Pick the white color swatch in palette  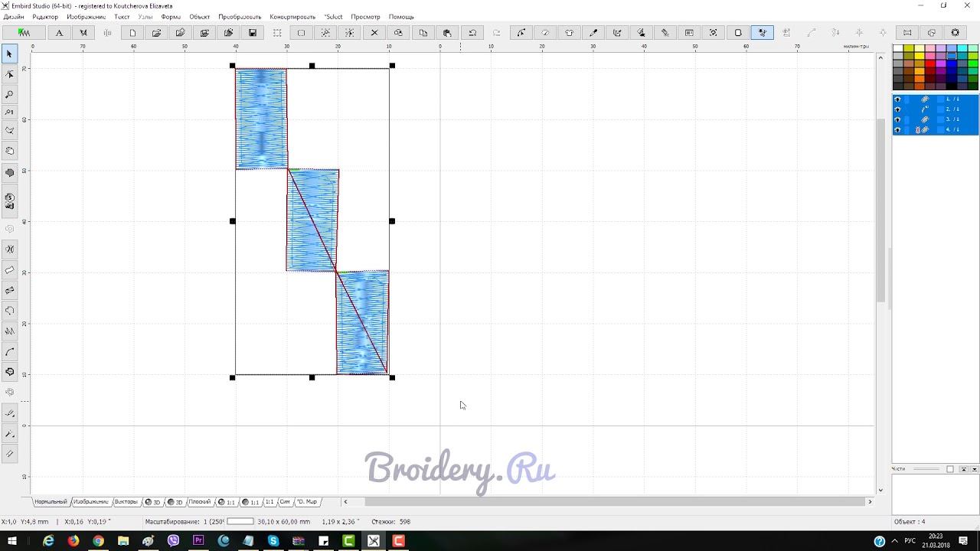pos(898,48)
